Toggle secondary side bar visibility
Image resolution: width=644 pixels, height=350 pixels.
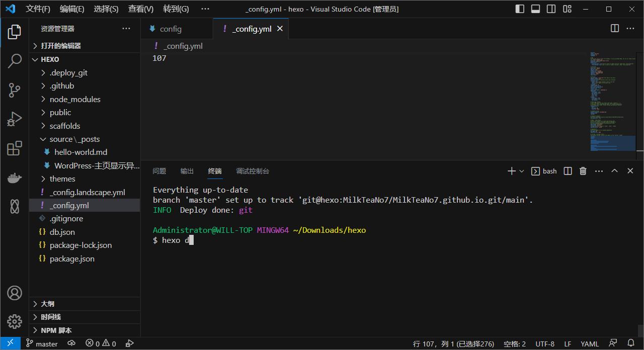(551, 9)
